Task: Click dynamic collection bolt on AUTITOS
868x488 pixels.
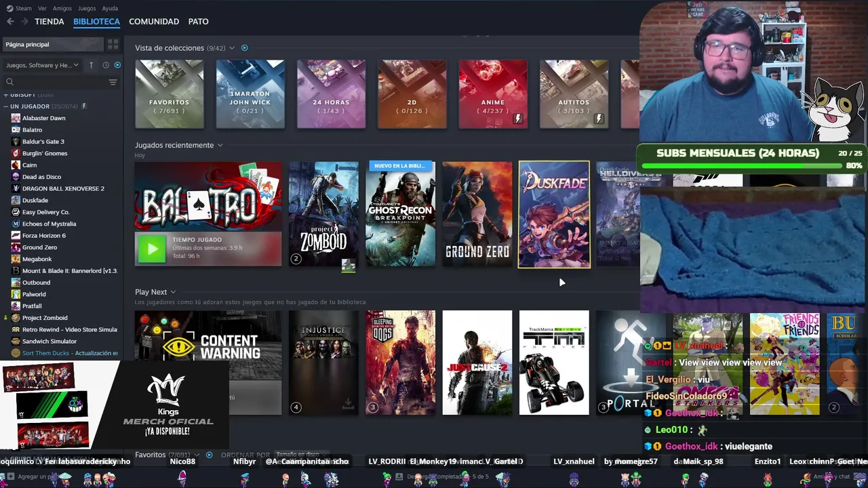Action: (599, 119)
